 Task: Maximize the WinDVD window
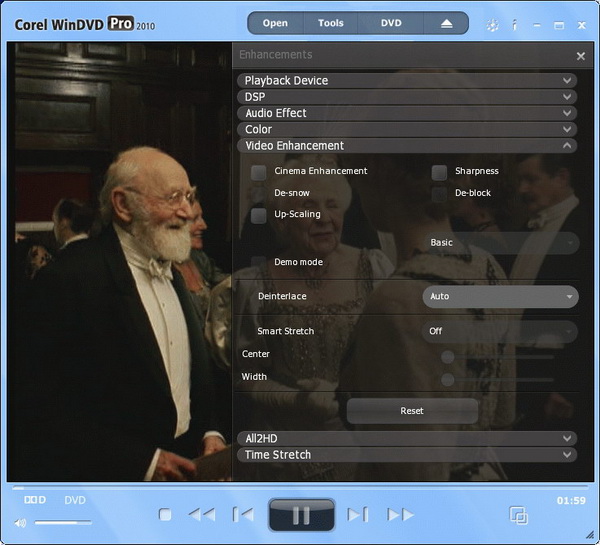[x=559, y=26]
